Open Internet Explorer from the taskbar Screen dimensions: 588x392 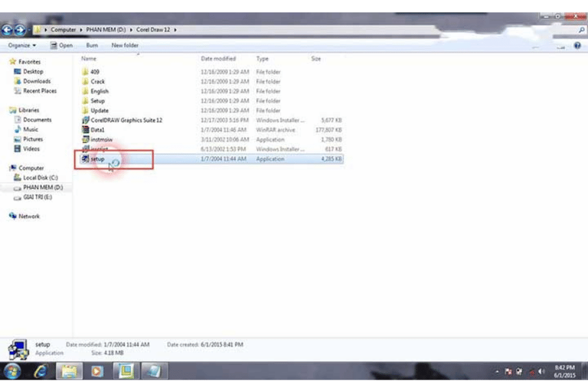[x=41, y=371]
